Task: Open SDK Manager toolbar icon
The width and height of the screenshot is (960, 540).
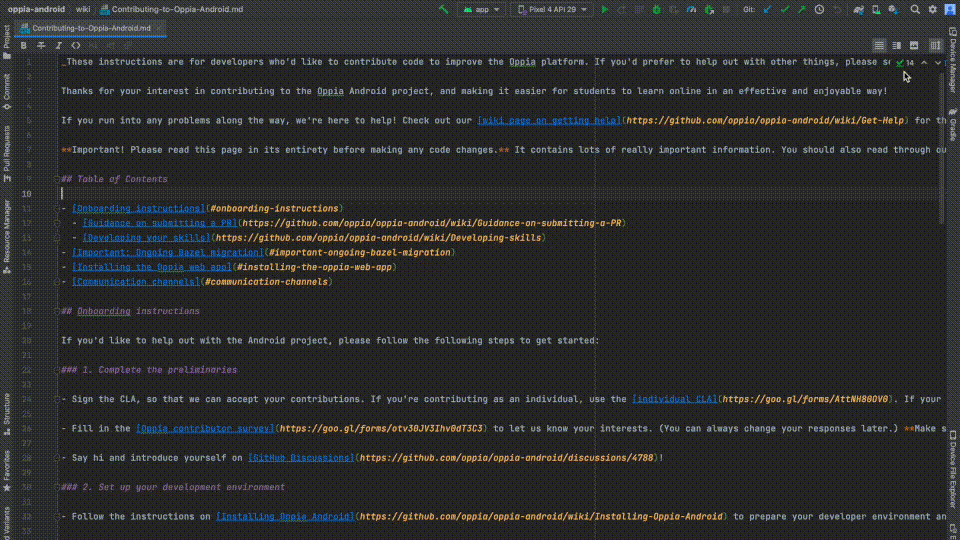Action: [x=894, y=9]
